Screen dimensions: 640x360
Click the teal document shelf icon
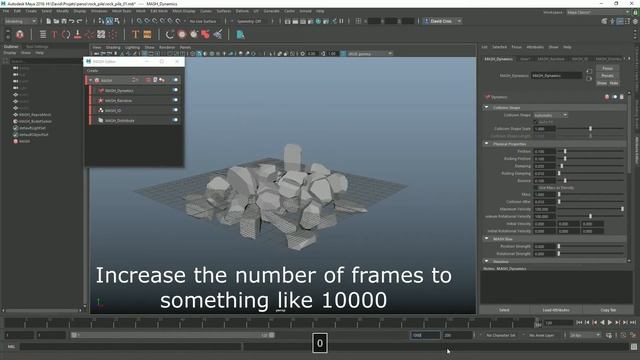tap(240, 35)
